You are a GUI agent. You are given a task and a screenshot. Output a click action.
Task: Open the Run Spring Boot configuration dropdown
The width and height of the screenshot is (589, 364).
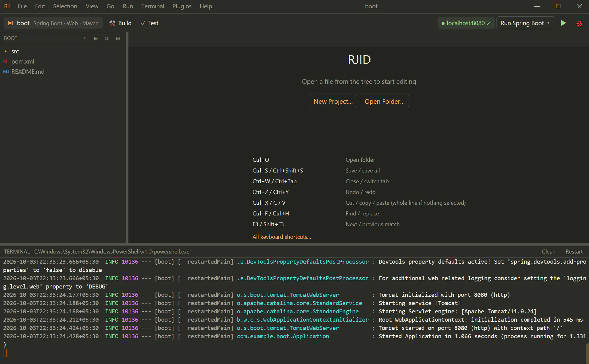click(x=526, y=23)
